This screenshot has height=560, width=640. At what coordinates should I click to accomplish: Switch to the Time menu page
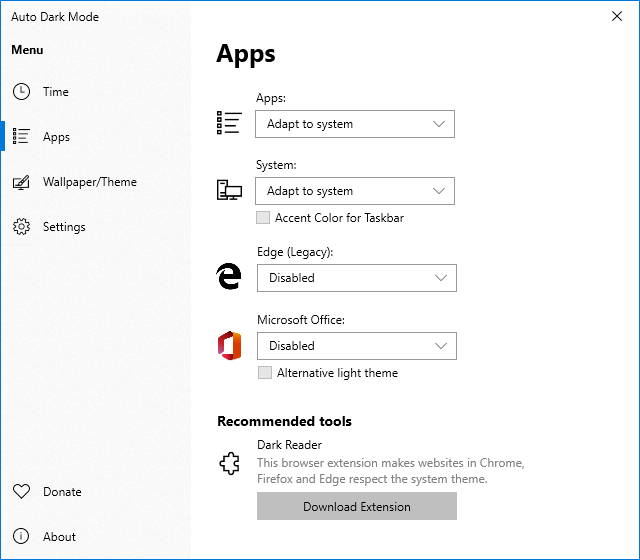[x=56, y=92]
